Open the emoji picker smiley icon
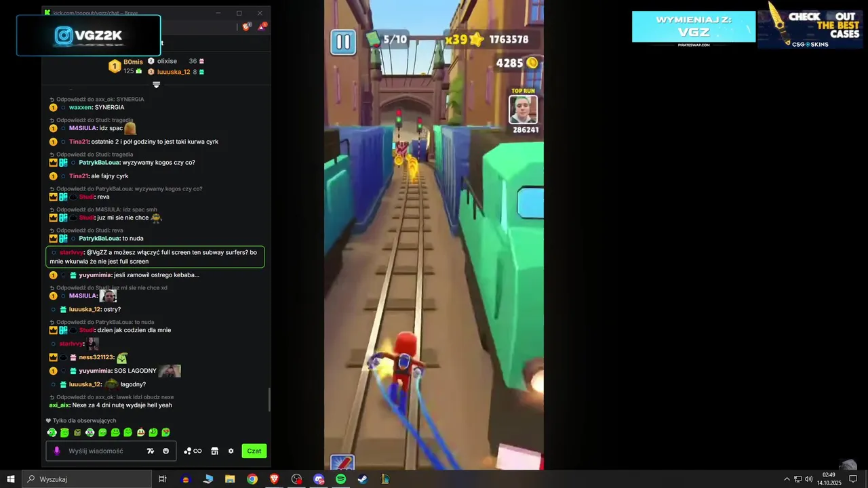The image size is (868, 488). coord(166,451)
